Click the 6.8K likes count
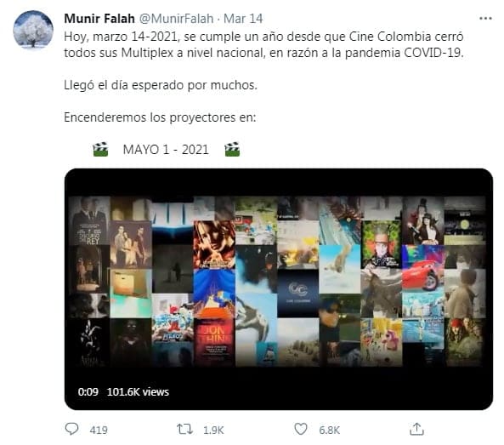504x445 pixels. [330, 431]
